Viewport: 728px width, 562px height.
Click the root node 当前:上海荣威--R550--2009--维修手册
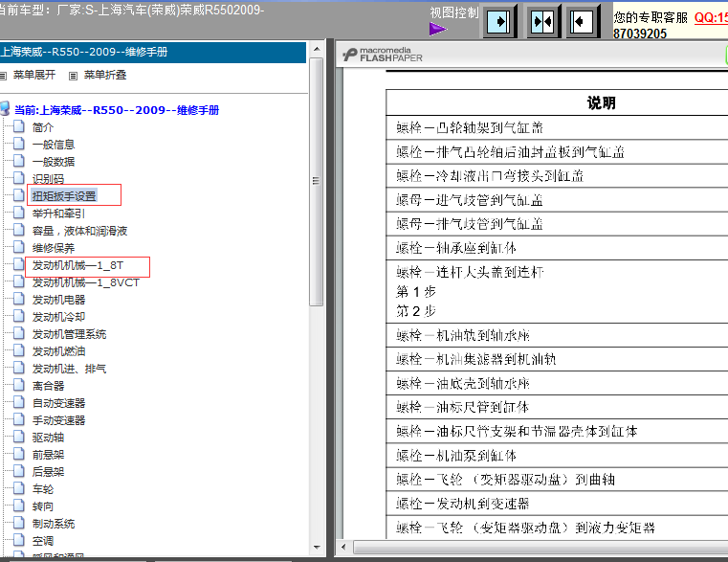[x=117, y=110]
